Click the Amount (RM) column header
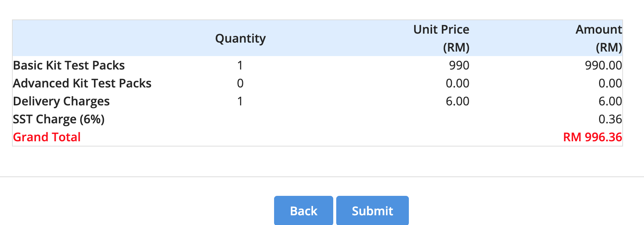This screenshot has width=644, height=225. (599, 38)
